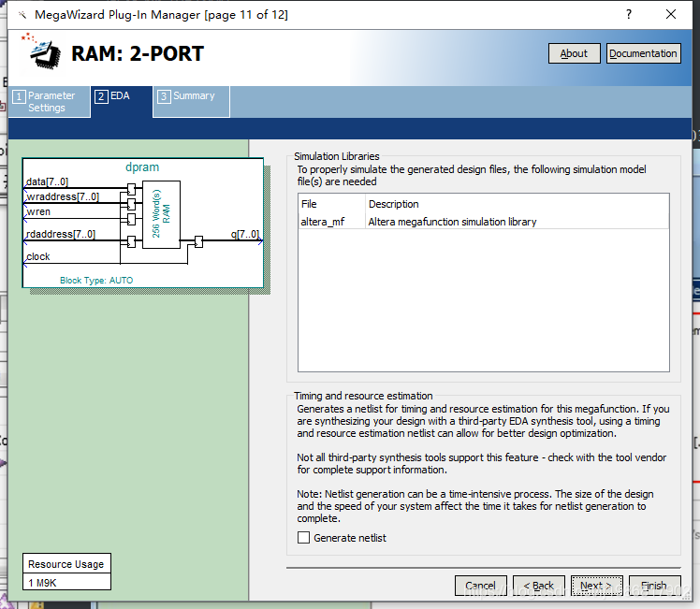This screenshot has width=700, height=609.
Task: Click the number 3 icon on Summary tab
Action: (164, 96)
